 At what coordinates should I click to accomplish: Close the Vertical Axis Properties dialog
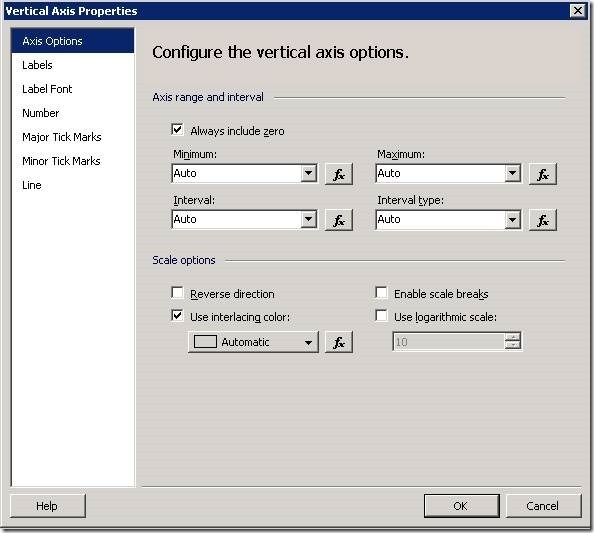pos(577,10)
